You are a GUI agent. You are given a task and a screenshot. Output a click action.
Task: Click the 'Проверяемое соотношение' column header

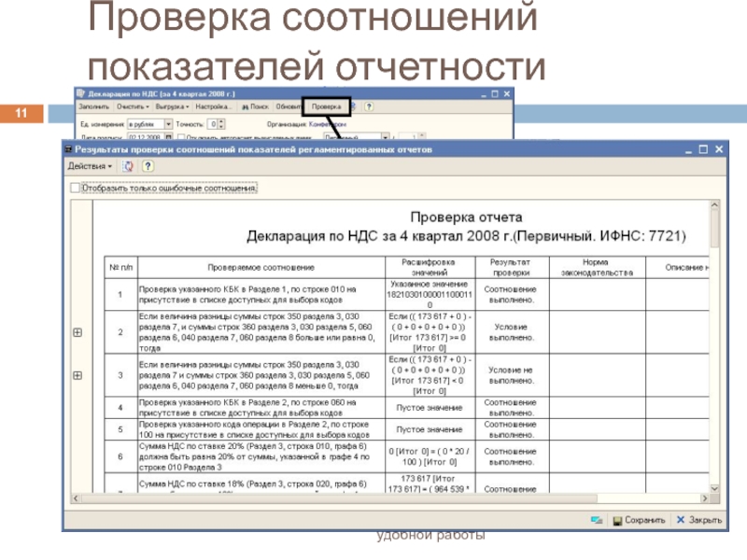pyautogui.click(x=261, y=268)
